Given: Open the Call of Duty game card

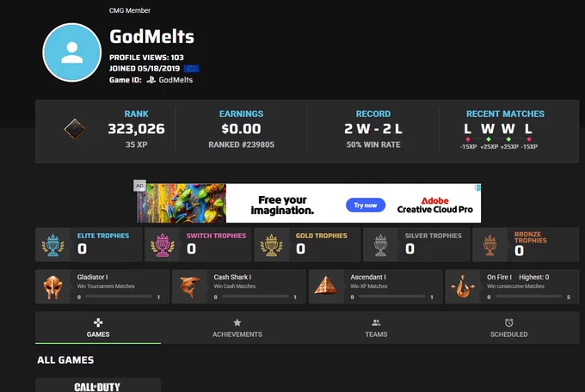Looking at the screenshot, I should coord(98,385).
